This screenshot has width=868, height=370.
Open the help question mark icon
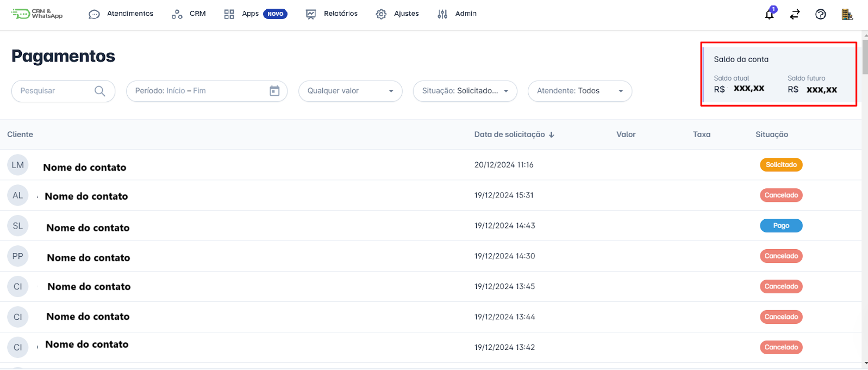click(x=820, y=14)
